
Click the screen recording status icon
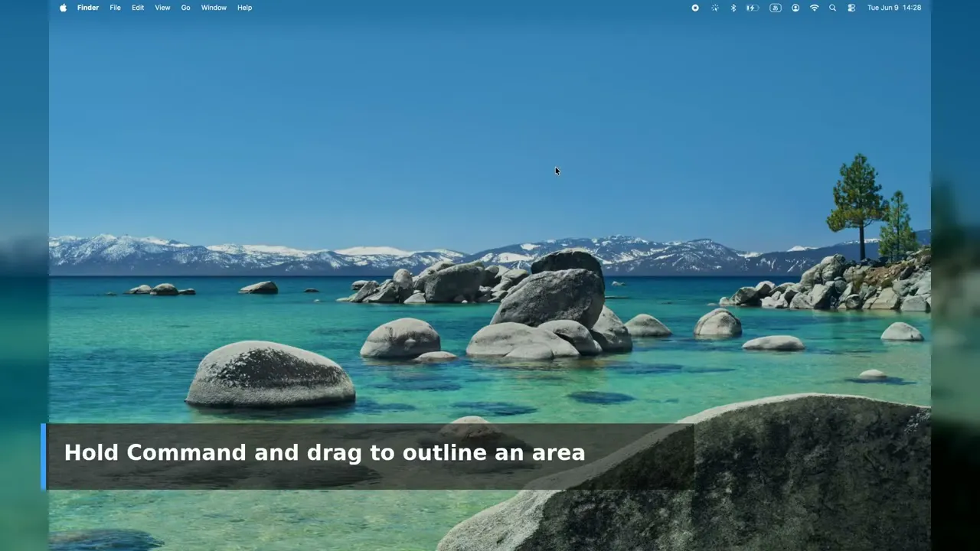695,8
